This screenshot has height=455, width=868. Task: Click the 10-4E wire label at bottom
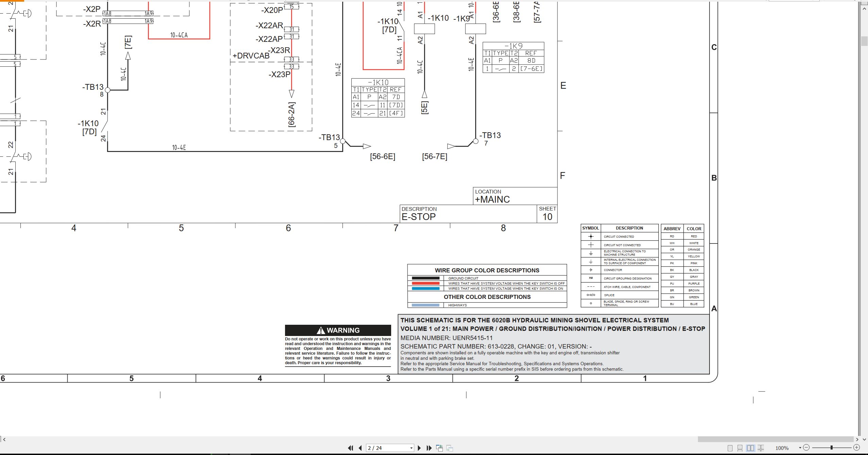pyautogui.click(x=179, y=148)
